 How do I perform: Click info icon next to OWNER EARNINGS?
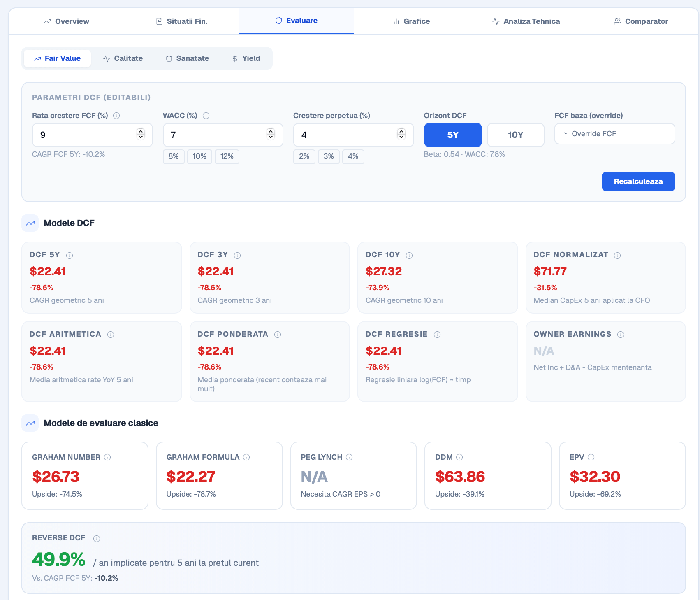(621, 335)
